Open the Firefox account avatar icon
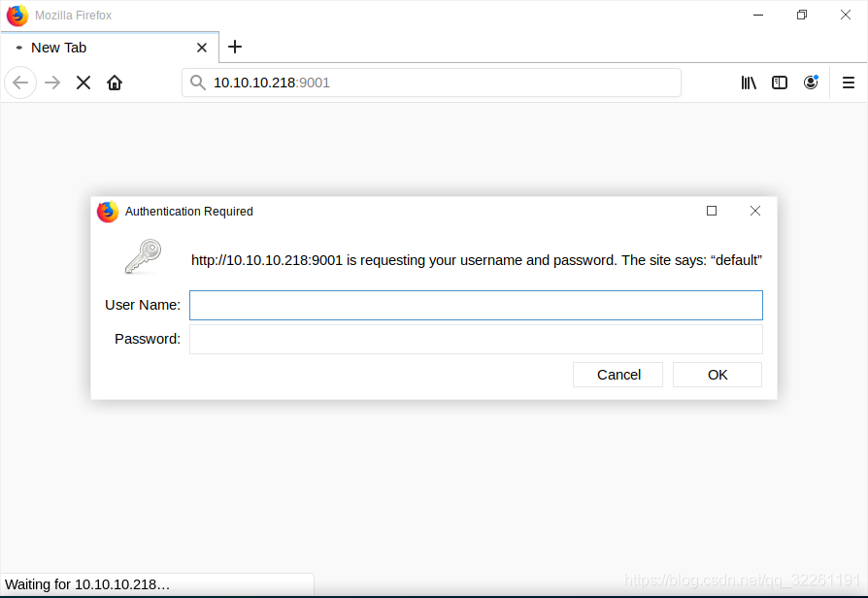The width and height of the screenshot is (868, 598). (811, 83)
